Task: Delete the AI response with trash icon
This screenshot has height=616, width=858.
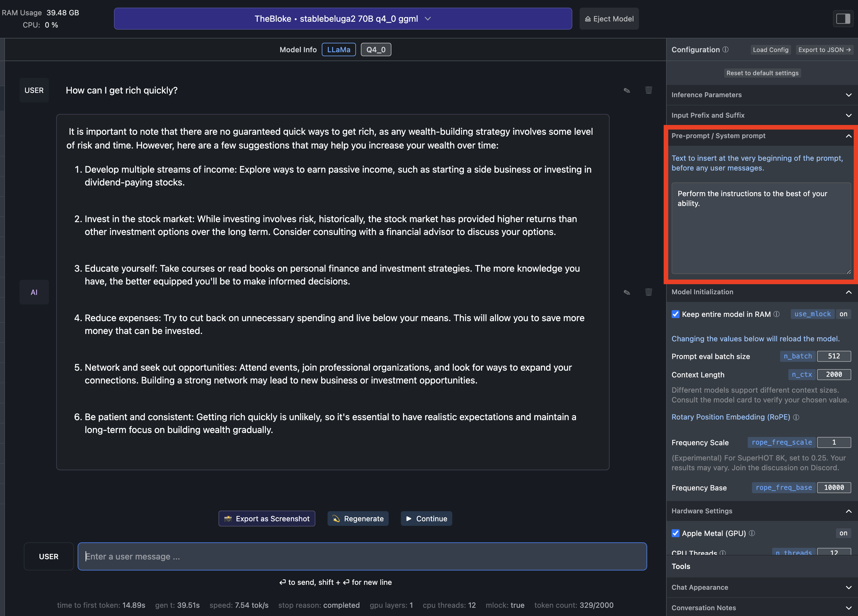Action: [648, 292]
